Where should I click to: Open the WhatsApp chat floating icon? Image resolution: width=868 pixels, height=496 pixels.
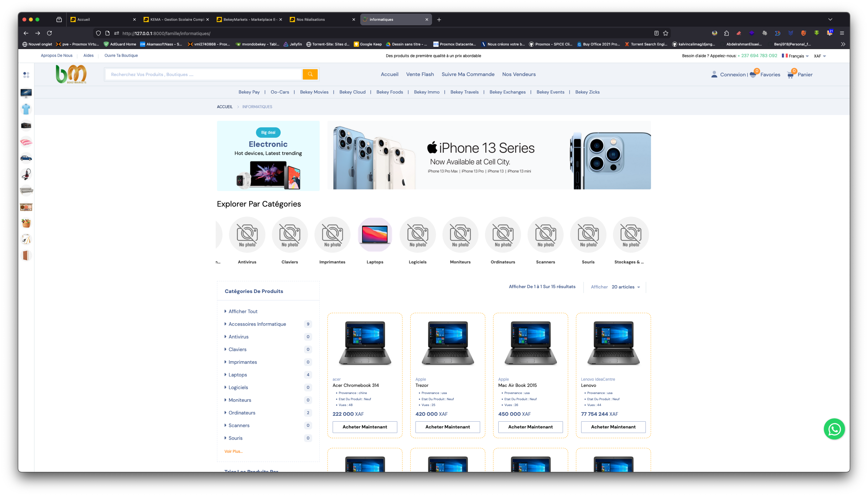click(x=834, y=429)
